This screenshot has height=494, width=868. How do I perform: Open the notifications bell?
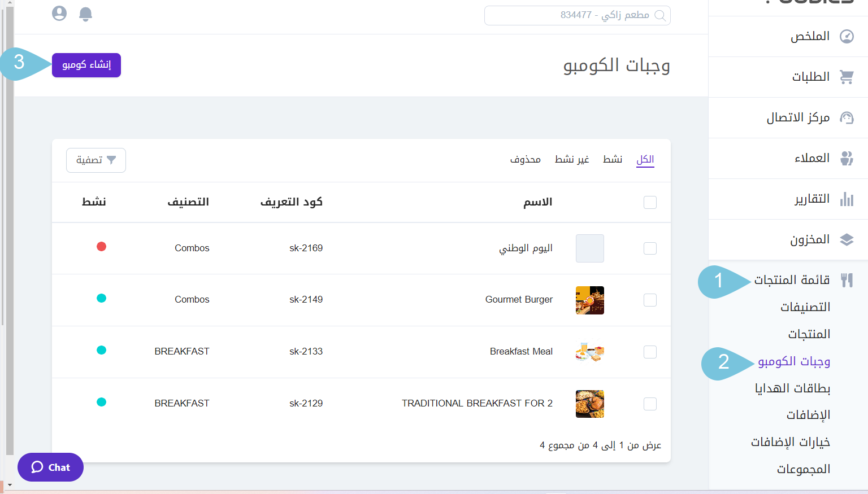tap(85, 14)
